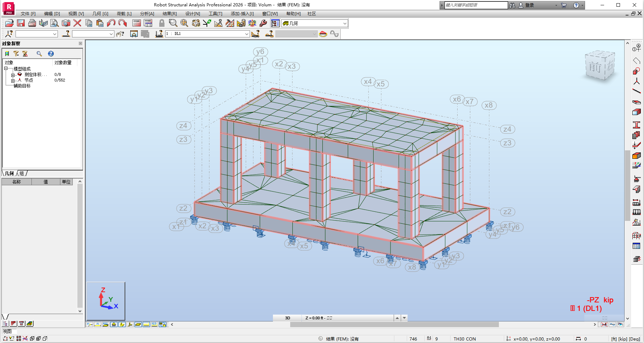Open the 分析[A] menu

point(147,14)
